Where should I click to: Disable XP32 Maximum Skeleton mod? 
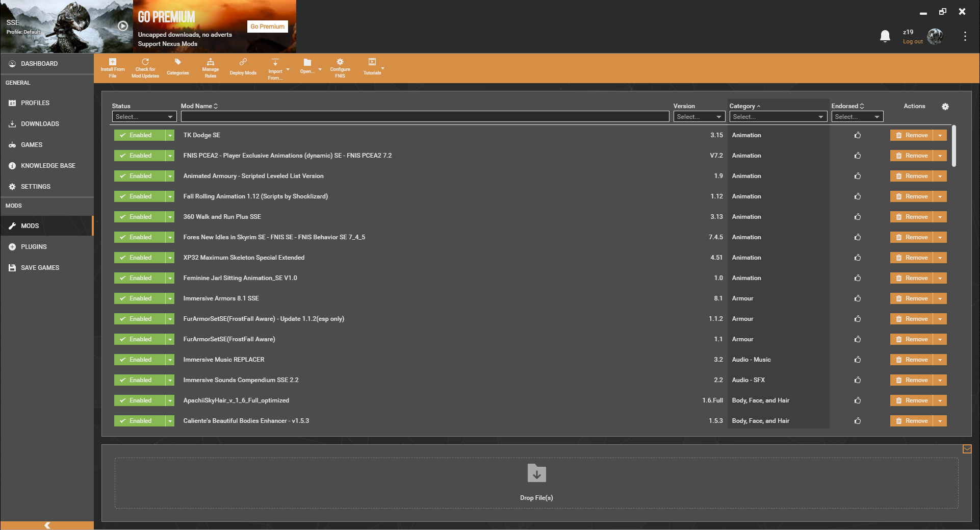[x=140, y=258]
